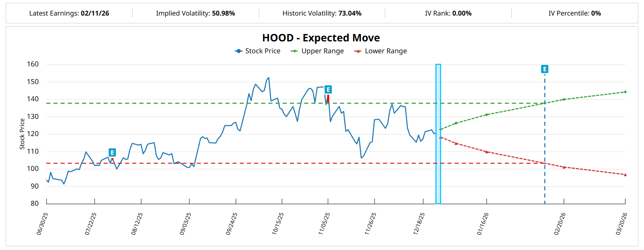The width and height of the screenshot is (644, 250).
Task: Click the earnings E marker near 07/22/25
Action: pyautogui.click(x=112, y=152)
